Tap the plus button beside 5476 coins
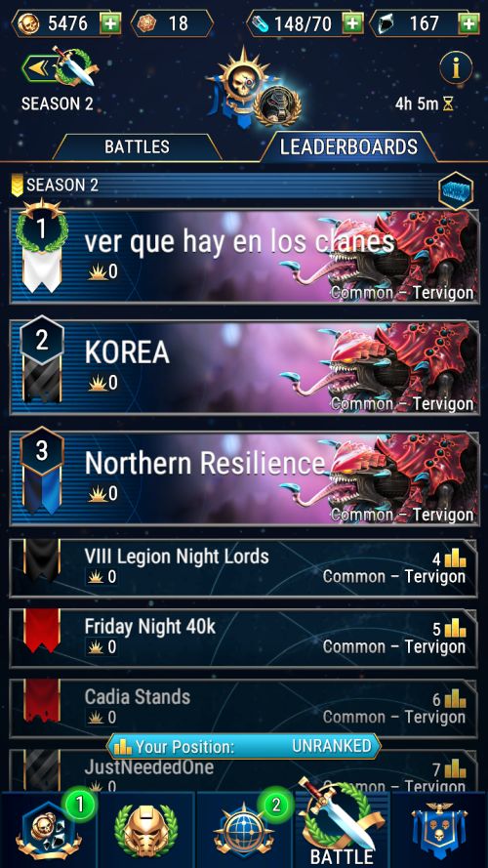 tap(110, 23)
